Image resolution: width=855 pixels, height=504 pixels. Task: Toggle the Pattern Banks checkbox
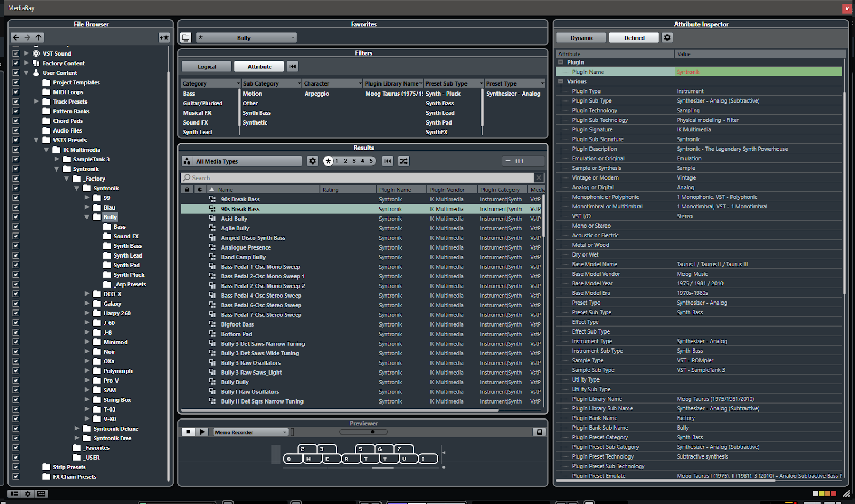15,111
